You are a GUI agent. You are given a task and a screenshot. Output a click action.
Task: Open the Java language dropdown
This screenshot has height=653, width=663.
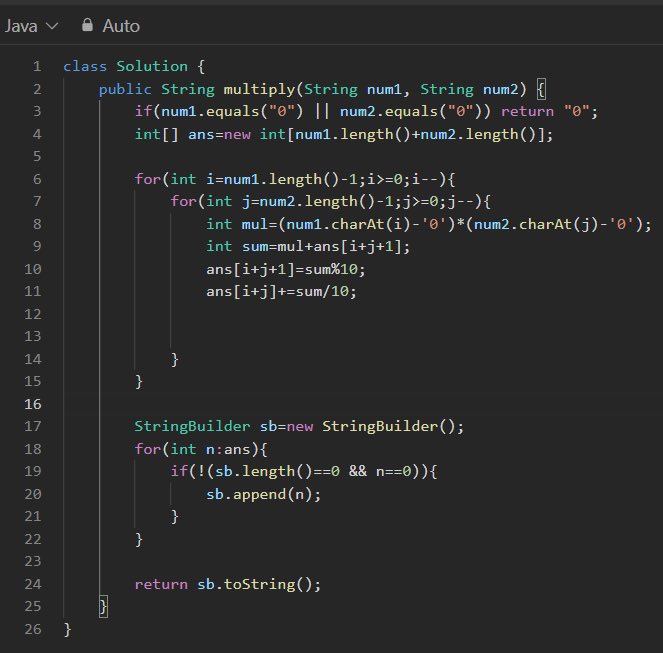click(x=31, y=26)
